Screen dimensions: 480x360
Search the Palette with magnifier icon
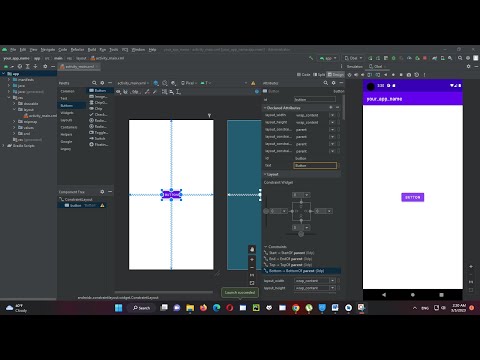point(94,83)
